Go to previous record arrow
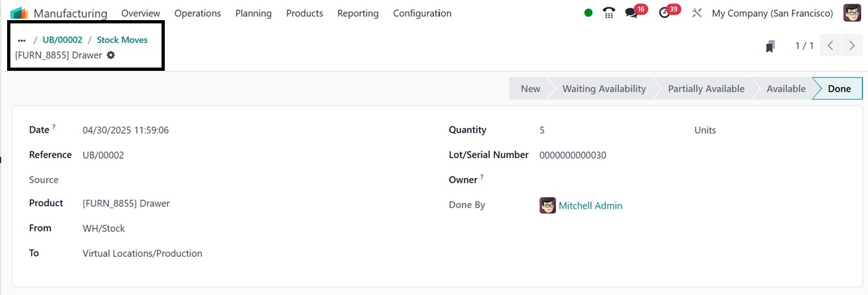This screenshot has height=295, width=868. click(x=830, y=45)
